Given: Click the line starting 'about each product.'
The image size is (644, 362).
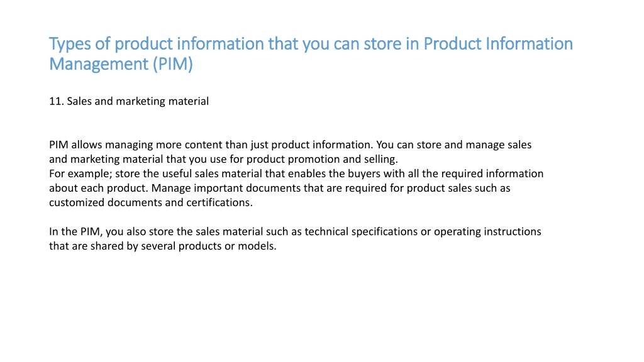Looking at the screenshot, I should tap(280, 188).
